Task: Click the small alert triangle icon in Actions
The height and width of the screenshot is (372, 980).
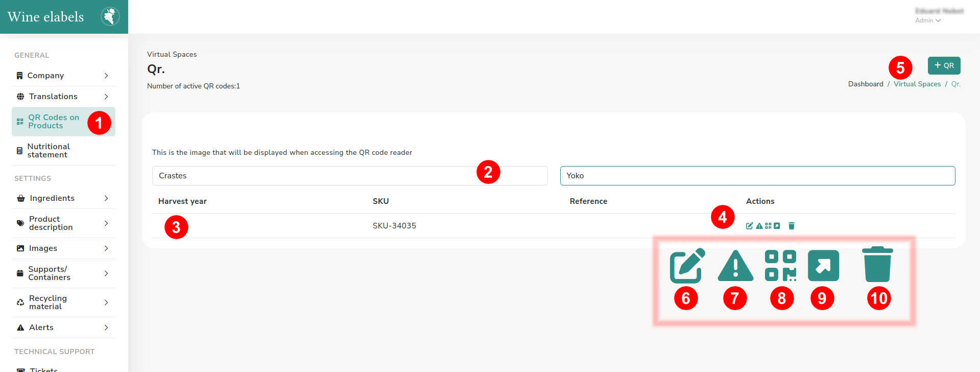Action: coord(759,226)
